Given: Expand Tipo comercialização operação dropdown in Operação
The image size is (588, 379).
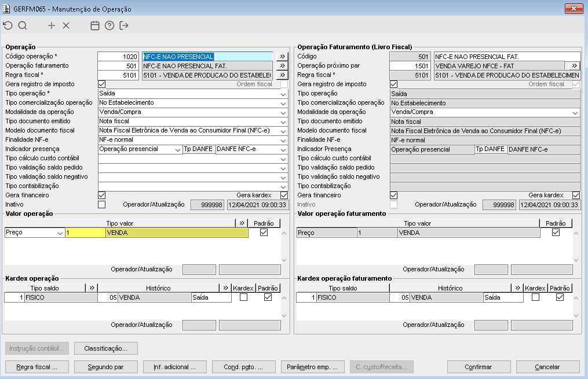Looking at the screenshot, I should tap(283, 103).
